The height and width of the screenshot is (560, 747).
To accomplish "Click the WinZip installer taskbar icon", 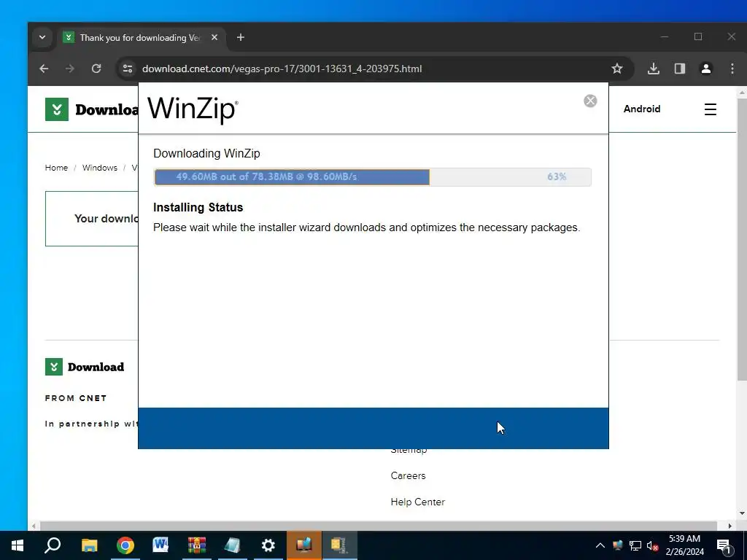I will [339, 545].
